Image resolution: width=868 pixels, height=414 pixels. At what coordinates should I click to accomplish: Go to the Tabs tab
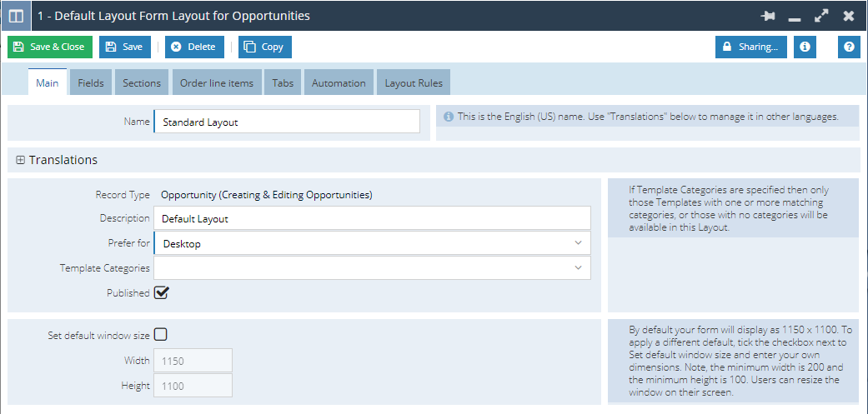(x=283, y=82)
